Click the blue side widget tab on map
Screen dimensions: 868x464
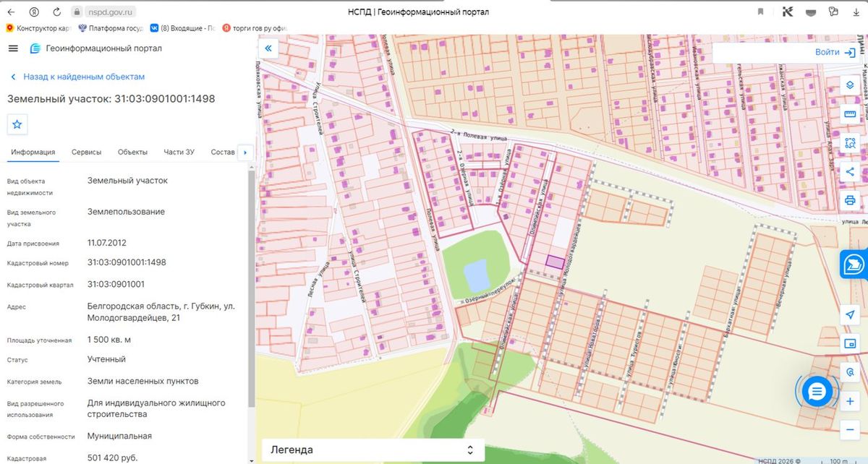point(854,265)
